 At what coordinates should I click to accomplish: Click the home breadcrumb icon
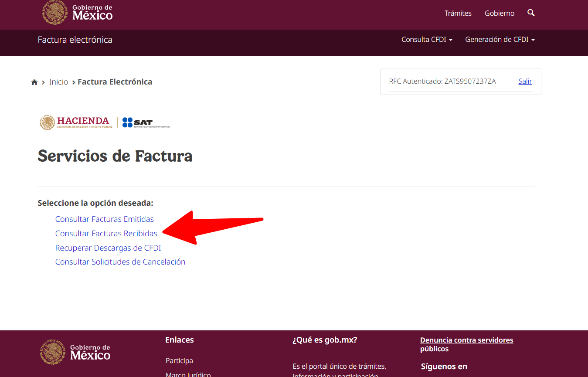tap(34, 82)
